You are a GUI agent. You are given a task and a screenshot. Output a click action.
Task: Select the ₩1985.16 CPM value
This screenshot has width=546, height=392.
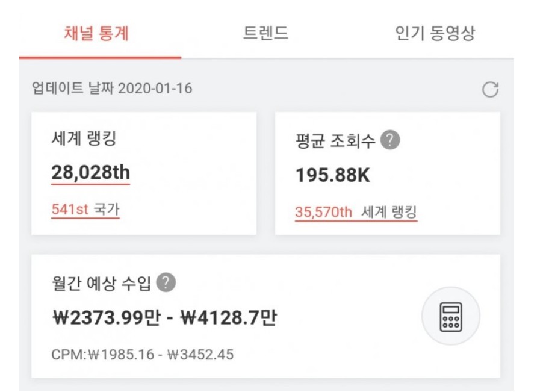pos(121,354)
